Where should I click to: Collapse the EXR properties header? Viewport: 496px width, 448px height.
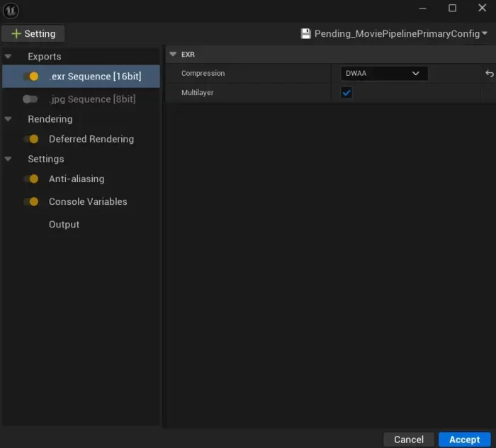pos(173,54)
